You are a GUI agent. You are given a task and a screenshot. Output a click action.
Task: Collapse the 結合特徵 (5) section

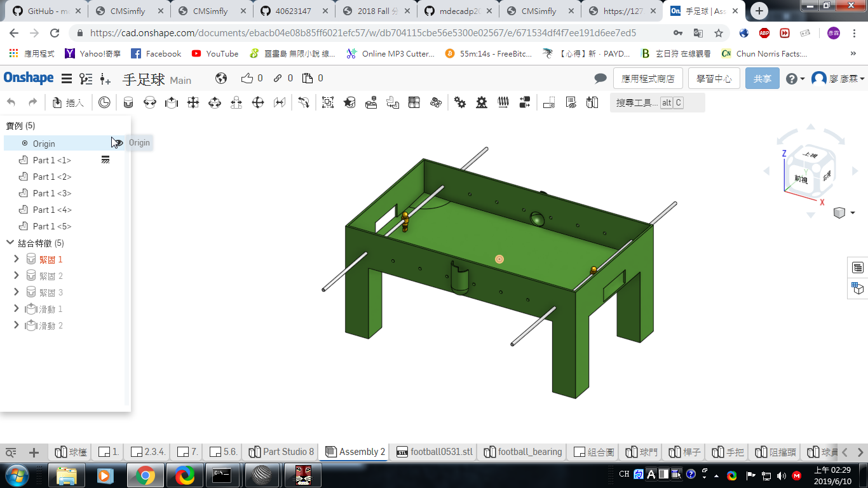point(10,243)
